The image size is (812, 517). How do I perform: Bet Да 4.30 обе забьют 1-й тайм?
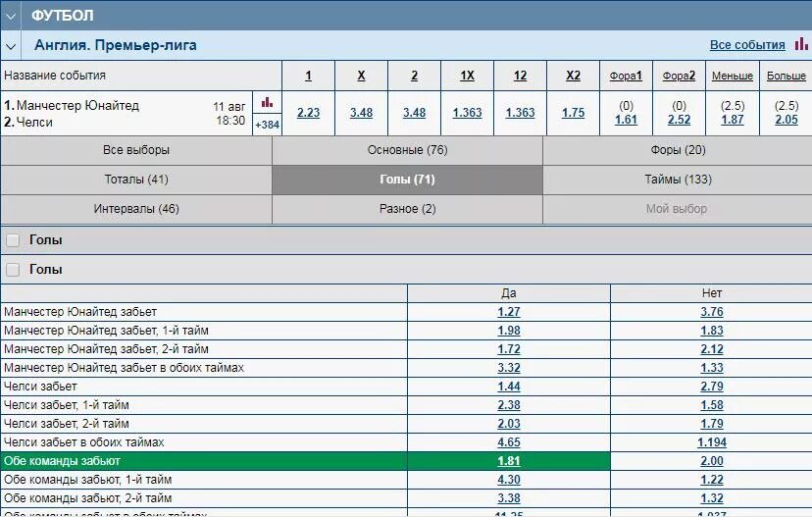point(509,480)
